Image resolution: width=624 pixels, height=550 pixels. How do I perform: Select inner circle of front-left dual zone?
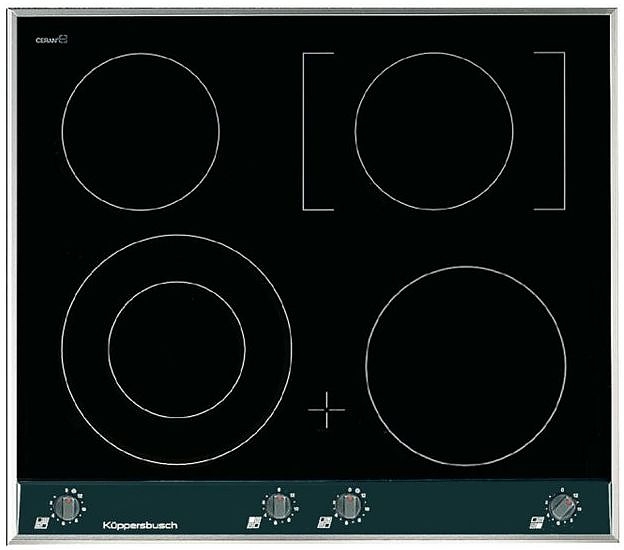point(177,350)
